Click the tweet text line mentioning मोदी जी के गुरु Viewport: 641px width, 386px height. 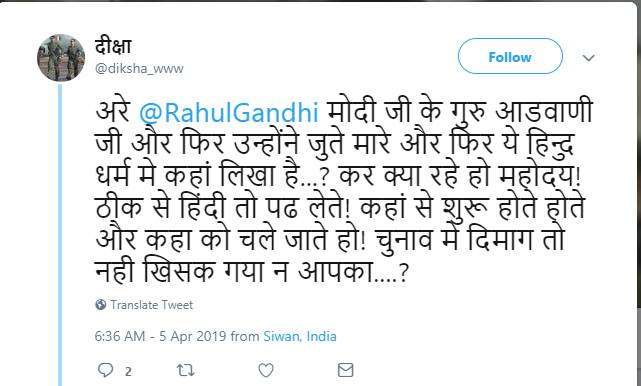(344, 112)
